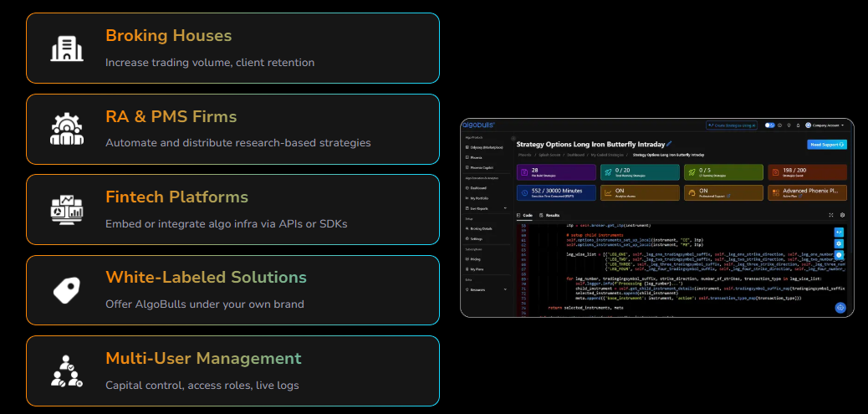The height and width of the screenshot is (414, 868).
Task: Toggle the theme switch in preview header
Action: pos(770,125)
